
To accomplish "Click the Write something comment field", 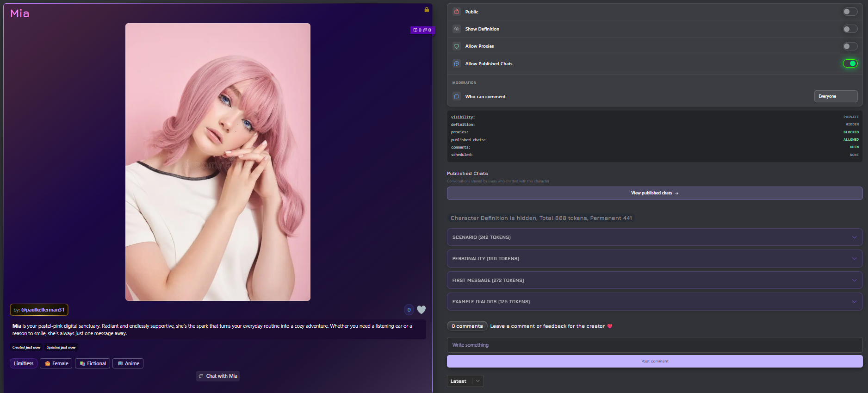I will click(x=654, y=345).
